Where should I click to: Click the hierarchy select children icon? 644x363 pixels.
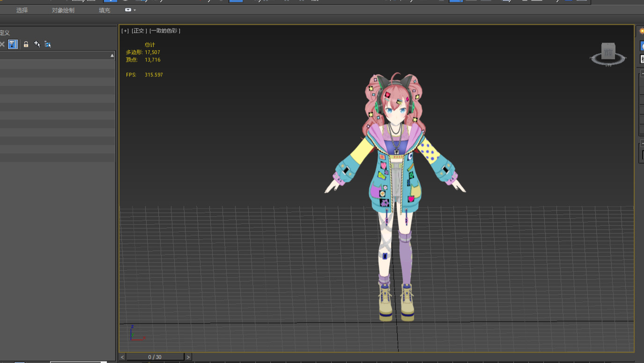point(48,44)
